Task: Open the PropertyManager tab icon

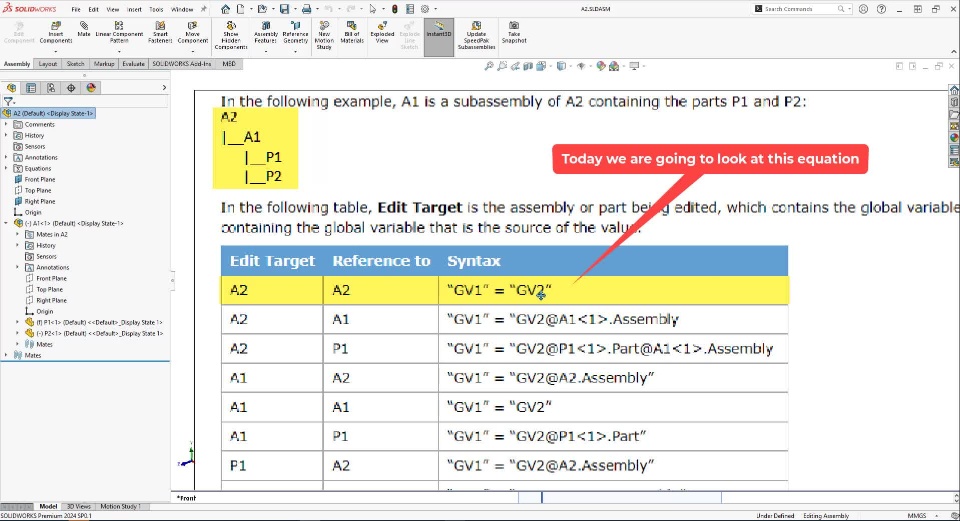Action: (x=31, y=88)
